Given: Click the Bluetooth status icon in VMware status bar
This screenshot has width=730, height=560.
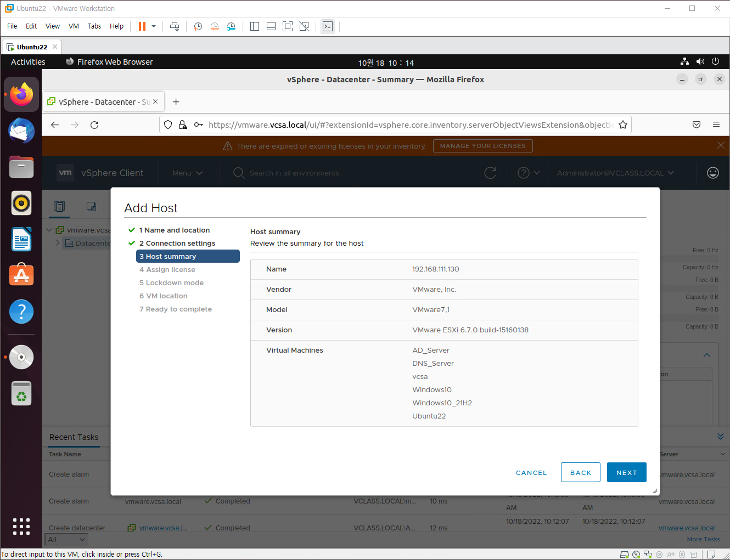Looking at the screenshot, I should (x=682, y=555).
